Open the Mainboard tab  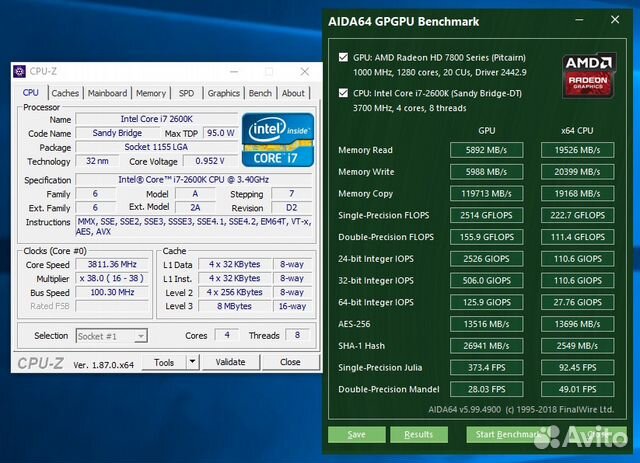click(107, 93)
